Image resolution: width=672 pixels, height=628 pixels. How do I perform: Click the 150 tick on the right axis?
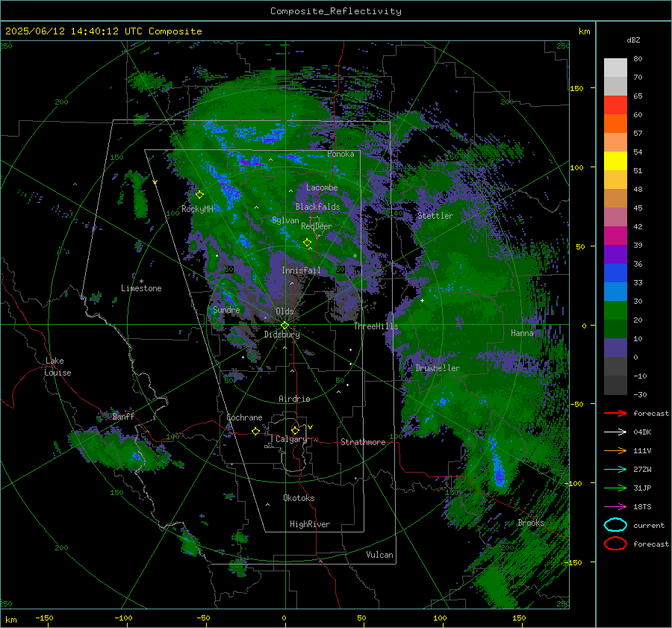pyautogui.click(x=576, y=88)
